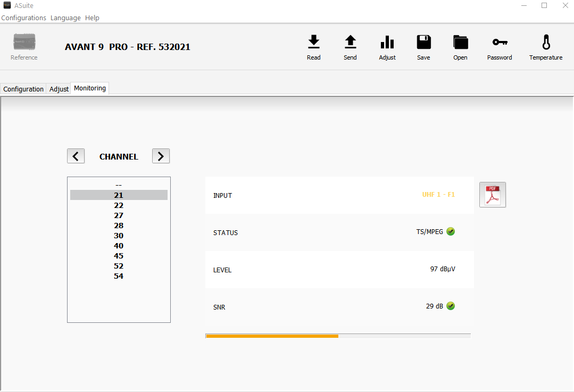Click the Send upload icon
Viewport: 574px width, 392px height.
[351, 41]
